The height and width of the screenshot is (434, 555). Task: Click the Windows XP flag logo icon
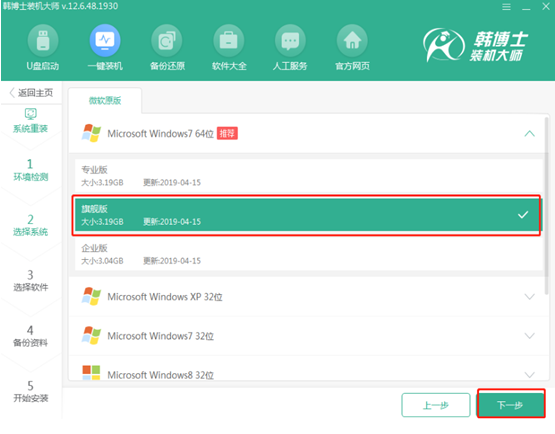pos(91,296)
